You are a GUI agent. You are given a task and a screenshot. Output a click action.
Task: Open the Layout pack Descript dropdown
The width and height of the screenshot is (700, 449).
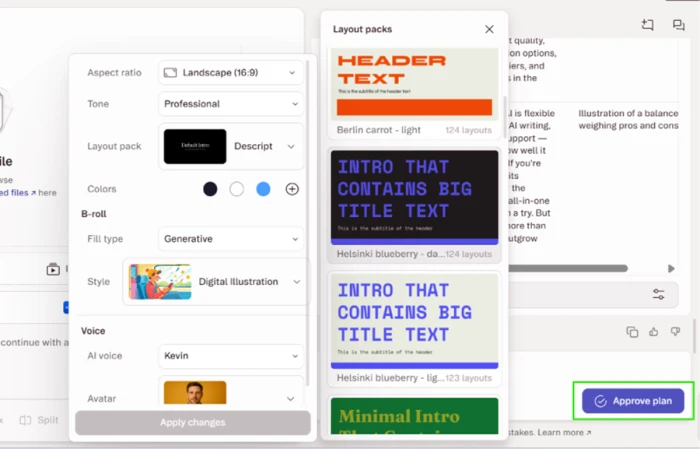[x=231, y=146]
